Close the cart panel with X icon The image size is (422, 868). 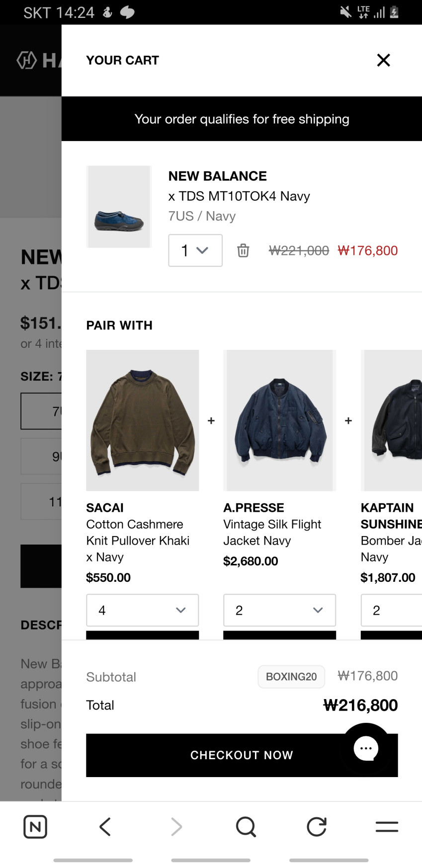pyautogui.click(x=383, y=60)
